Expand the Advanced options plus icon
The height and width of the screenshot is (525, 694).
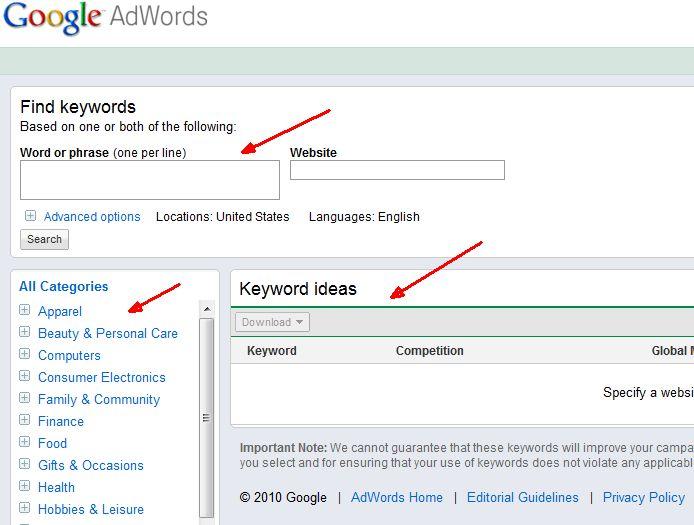pos(30,216)
